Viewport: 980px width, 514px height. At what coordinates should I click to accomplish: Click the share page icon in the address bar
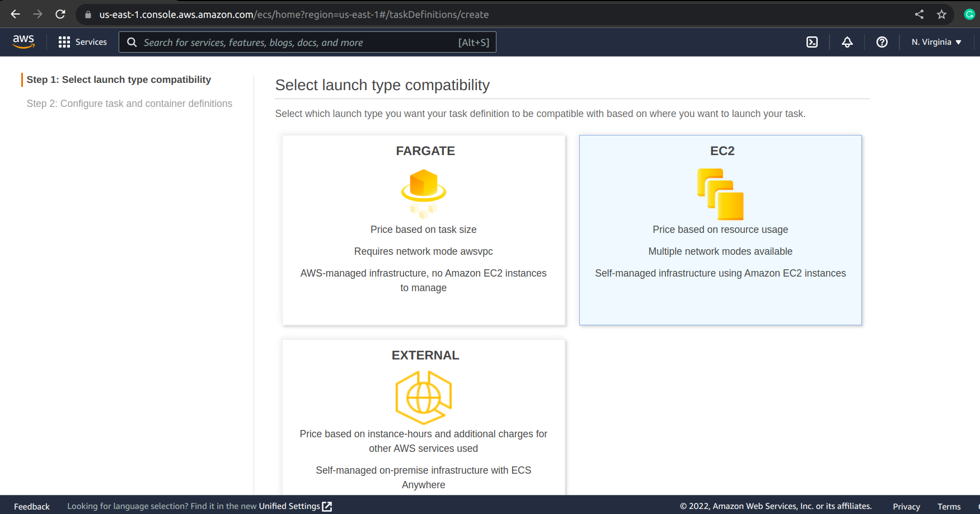[x=919, y=15]
